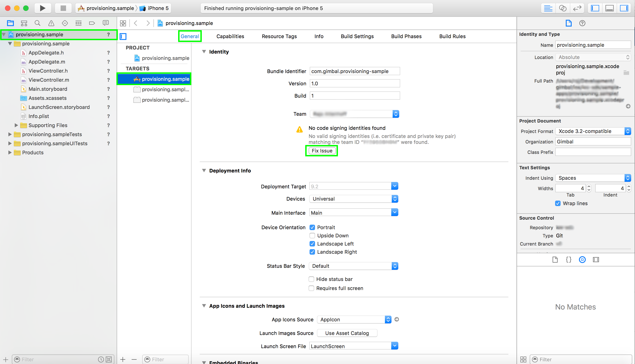Screen dimensions: 635x364
Task: Open the Issue navigator
Action: coord(51,23)
